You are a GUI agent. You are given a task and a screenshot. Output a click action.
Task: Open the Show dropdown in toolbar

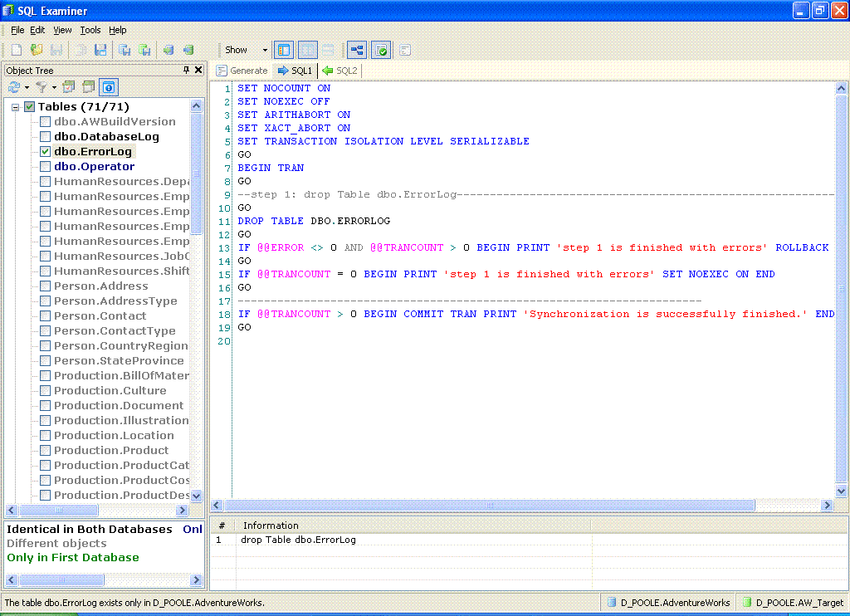265,50
